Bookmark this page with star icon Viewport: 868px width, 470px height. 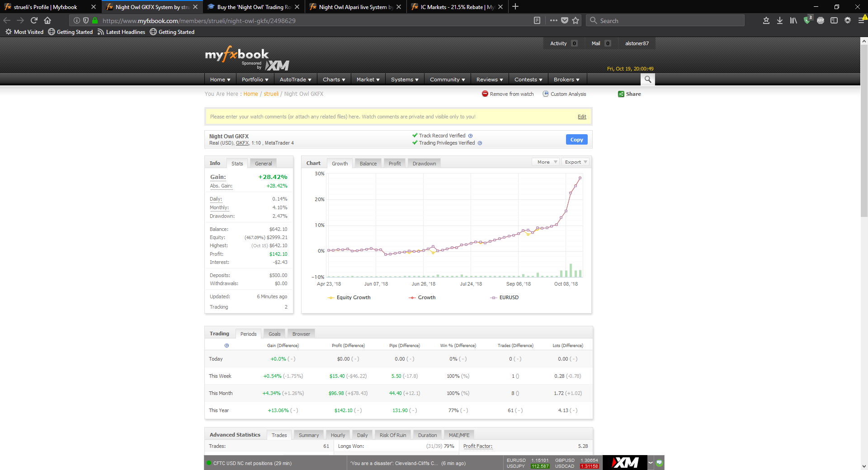pyautogui.click(x=576, y=20)
